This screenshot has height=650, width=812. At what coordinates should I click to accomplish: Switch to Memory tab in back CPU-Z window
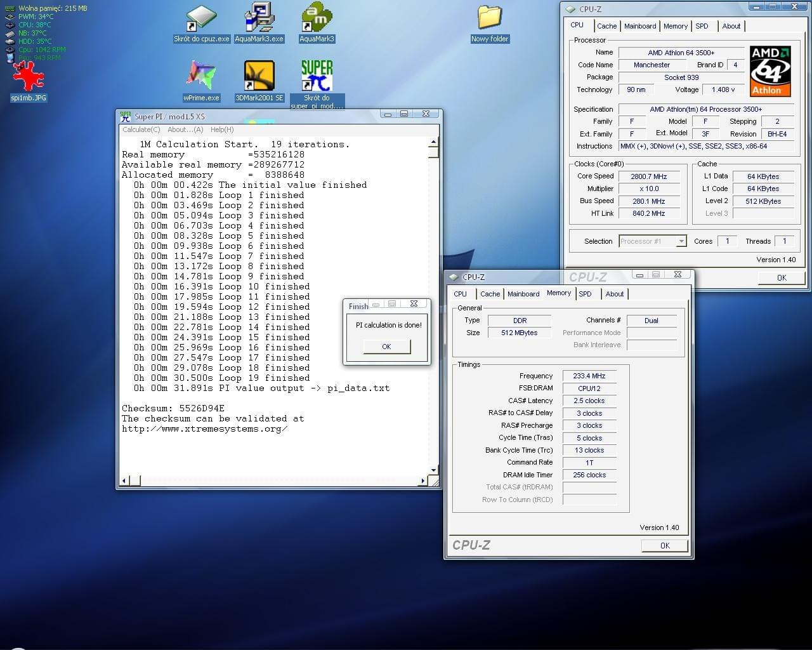click(675, 26)
